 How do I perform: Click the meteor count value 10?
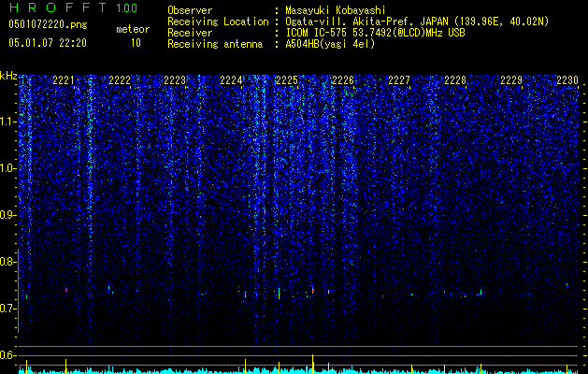pos(136,43)
